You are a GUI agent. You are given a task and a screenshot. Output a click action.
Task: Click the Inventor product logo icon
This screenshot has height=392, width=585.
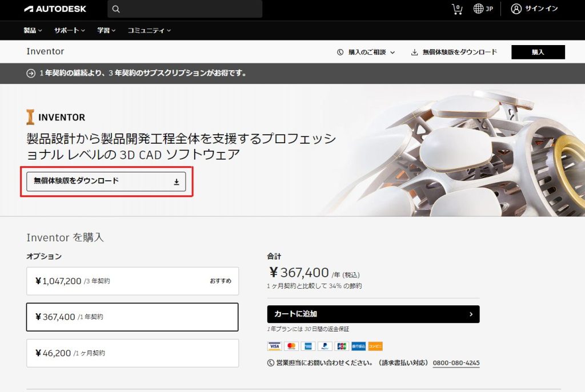(x=30, y=117)
